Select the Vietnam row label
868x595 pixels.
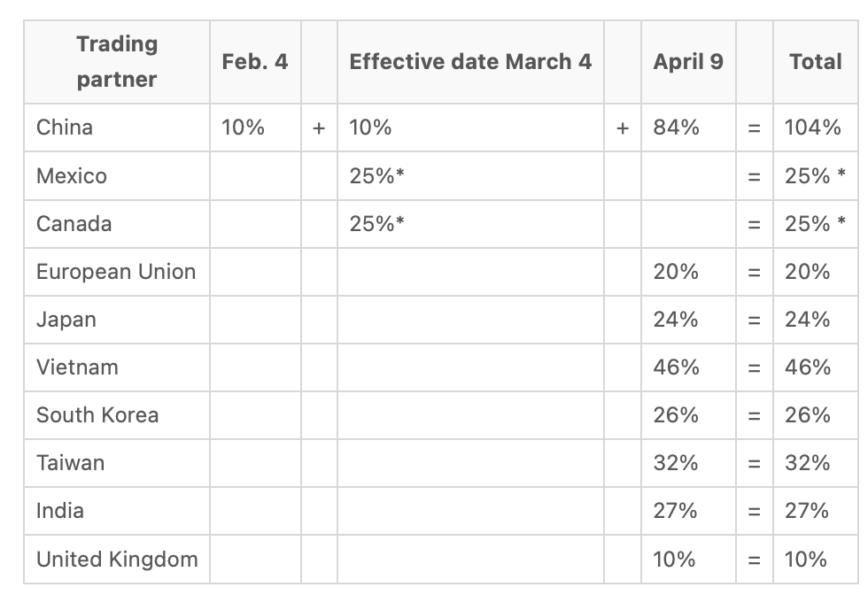click(x=77, y=367)
